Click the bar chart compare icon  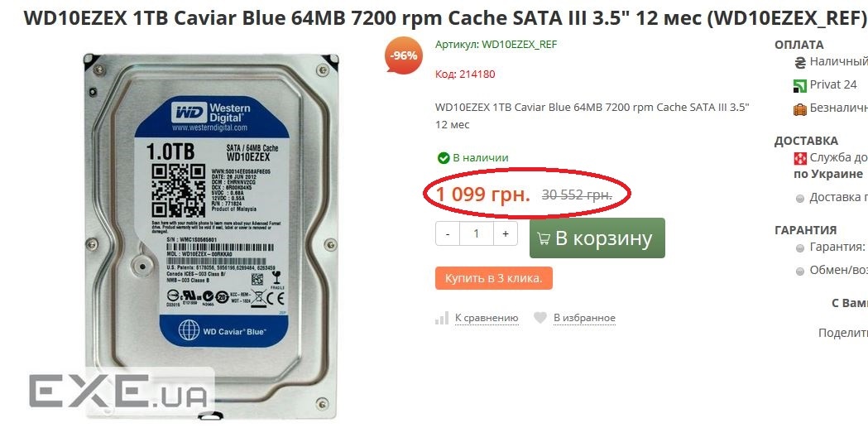(442, 318)
